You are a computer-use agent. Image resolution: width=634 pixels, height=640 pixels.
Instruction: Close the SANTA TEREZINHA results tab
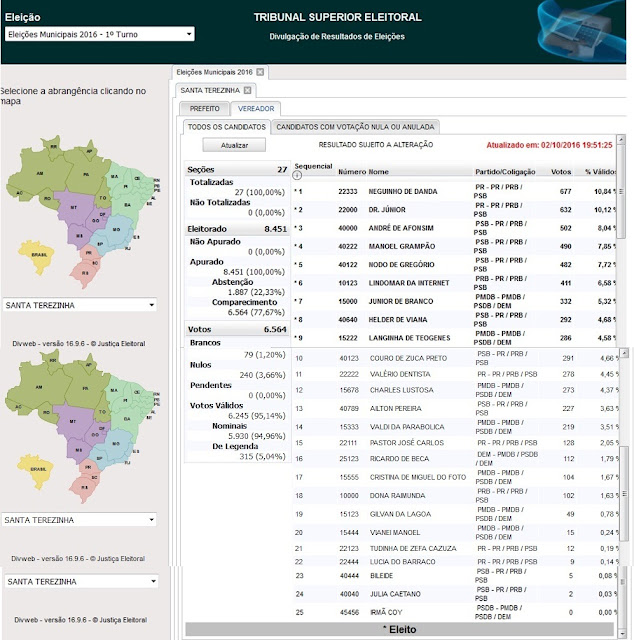pos(246,91)
